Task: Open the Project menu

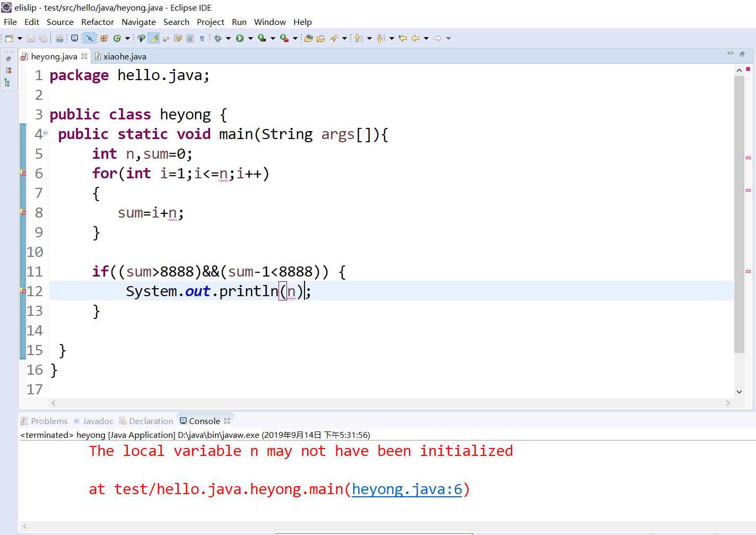Action: coord(211,22)
